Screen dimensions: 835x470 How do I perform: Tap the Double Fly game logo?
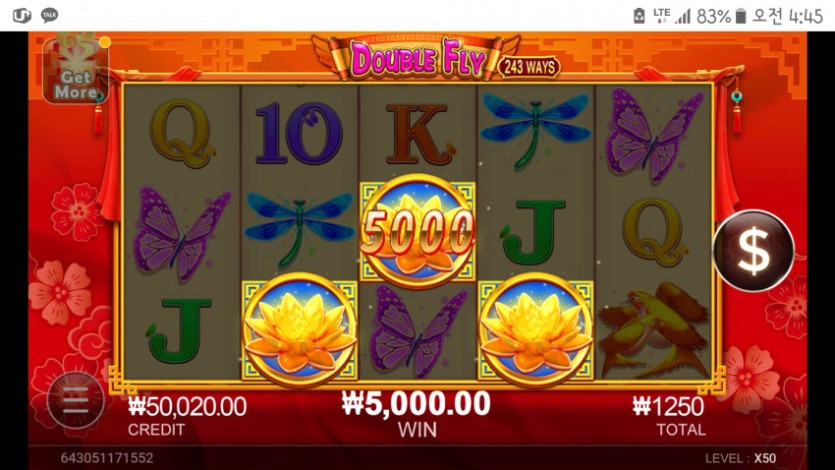(x=417, y=57)
